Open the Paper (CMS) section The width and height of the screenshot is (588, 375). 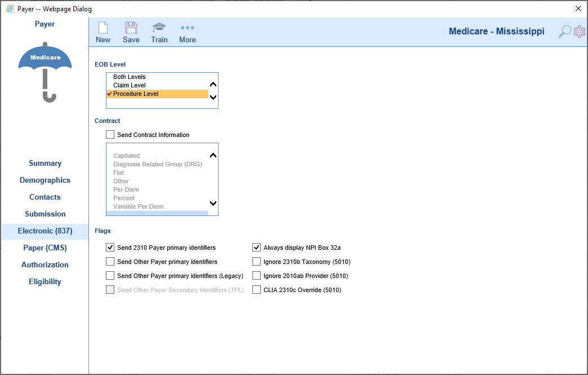[x=45, y=248]
